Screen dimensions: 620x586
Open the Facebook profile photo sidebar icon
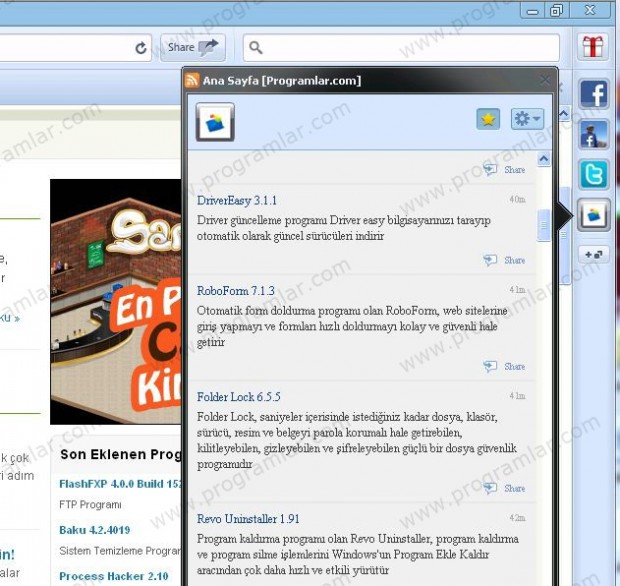(594, 134)
